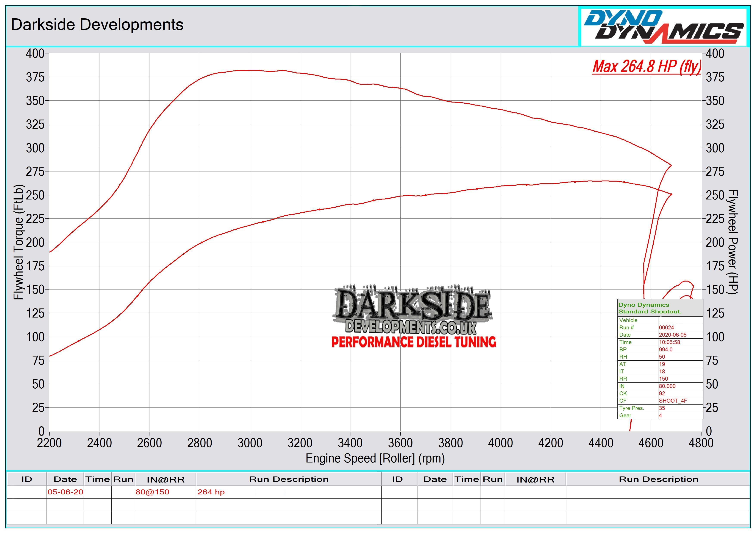
Task: Click the Run Description column header
Action: point(288,479)
